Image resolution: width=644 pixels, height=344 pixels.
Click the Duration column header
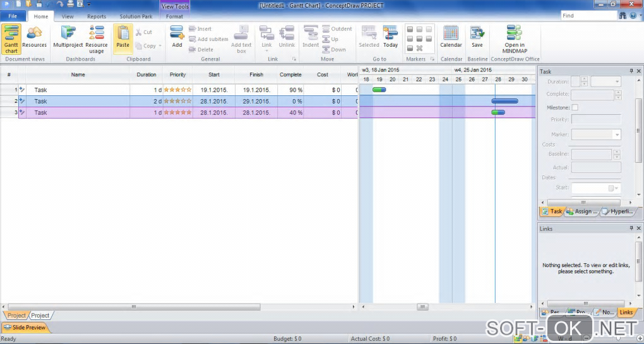[x=146, y=74]
